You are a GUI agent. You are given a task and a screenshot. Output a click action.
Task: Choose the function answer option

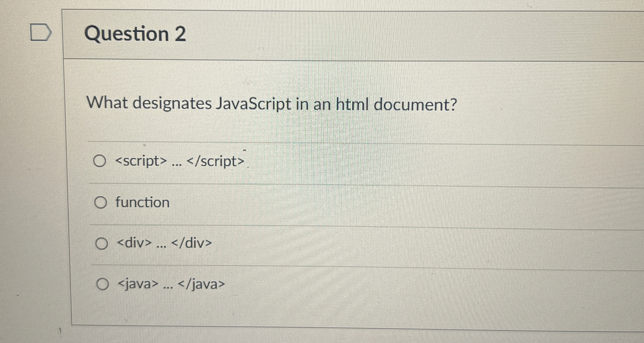(141, 202)
